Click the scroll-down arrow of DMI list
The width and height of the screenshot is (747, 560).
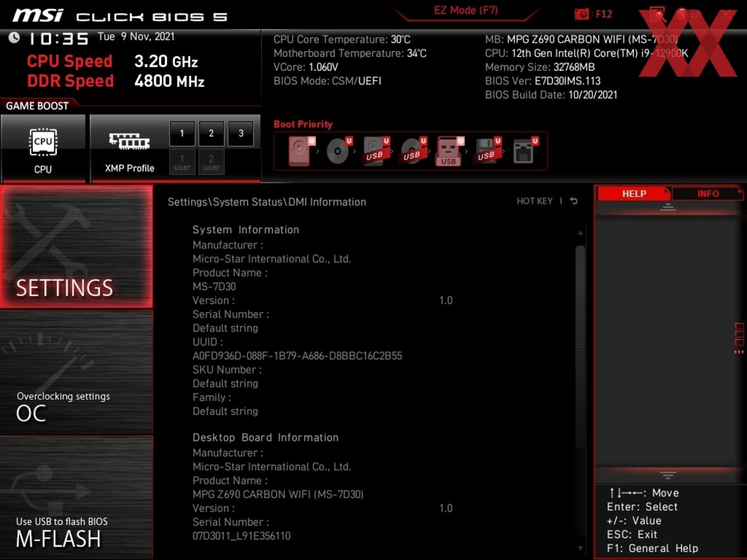point(580,548)
